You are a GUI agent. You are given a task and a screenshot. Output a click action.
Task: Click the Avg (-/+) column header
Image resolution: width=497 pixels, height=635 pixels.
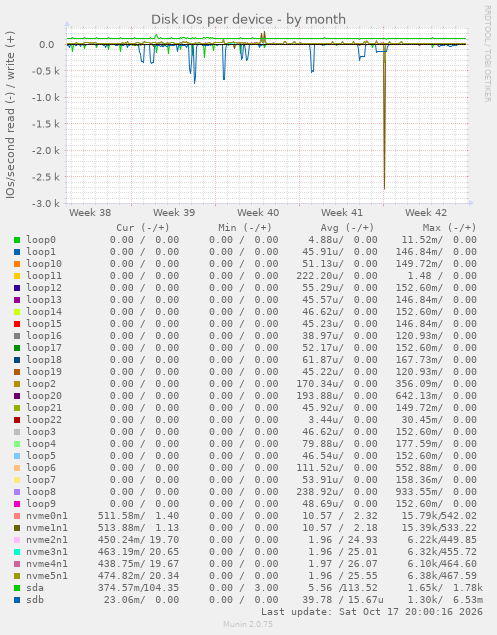pyautogui.click(x=347, y=228)
